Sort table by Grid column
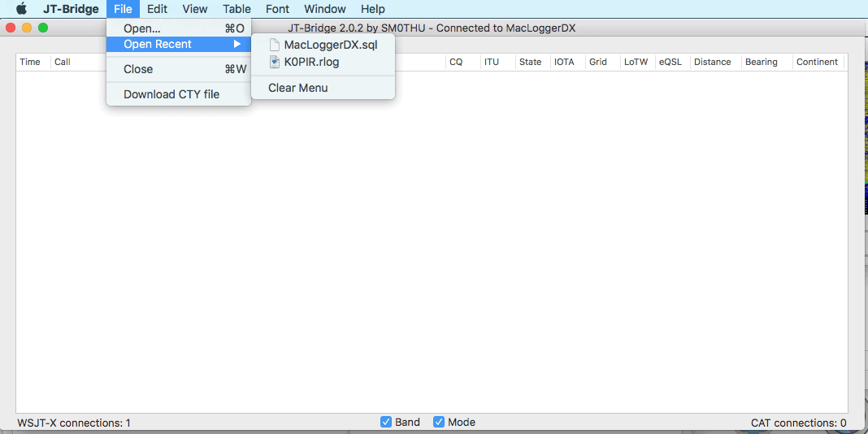 point(602,62)
